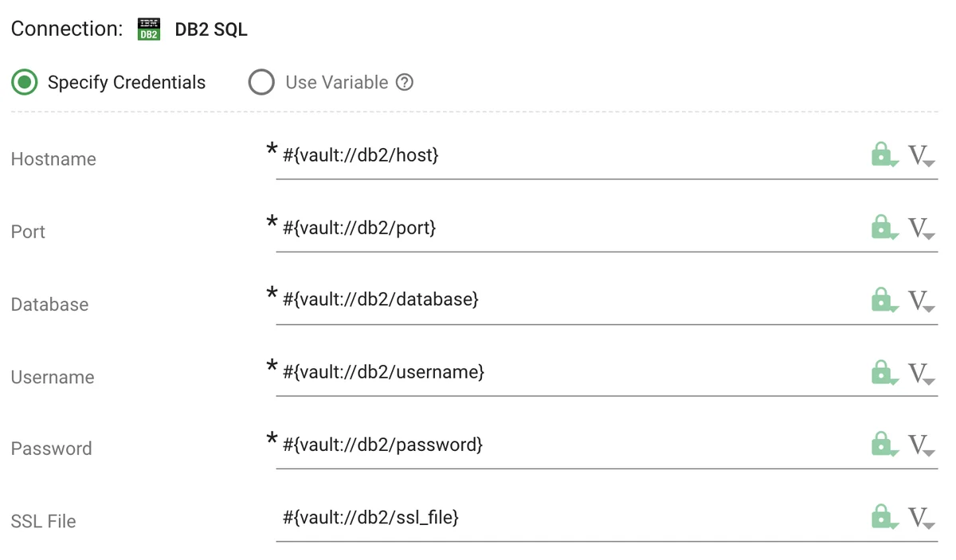Open the Use Variable help tooltip icon

pos(405,82)
